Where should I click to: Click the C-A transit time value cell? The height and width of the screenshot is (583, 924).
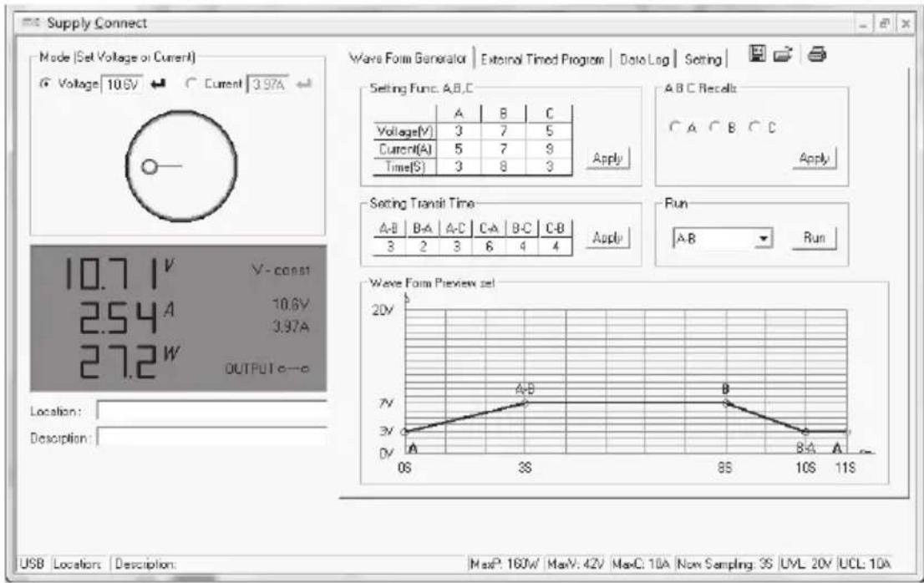(489, 246)
